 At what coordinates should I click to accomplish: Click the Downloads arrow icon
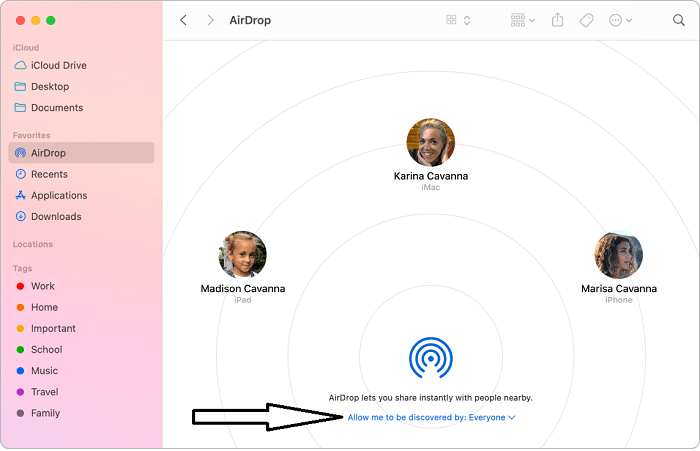(21, 217)
